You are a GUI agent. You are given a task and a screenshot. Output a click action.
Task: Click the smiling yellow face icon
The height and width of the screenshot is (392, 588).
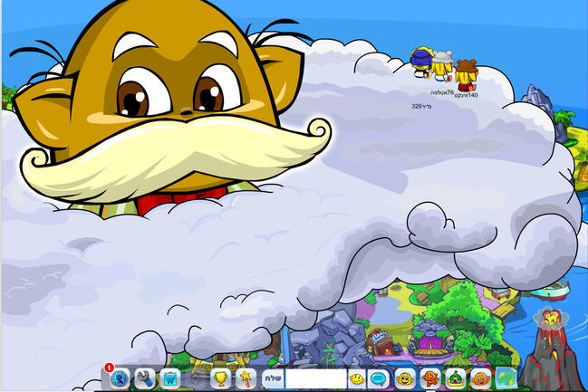pos(405,378)
